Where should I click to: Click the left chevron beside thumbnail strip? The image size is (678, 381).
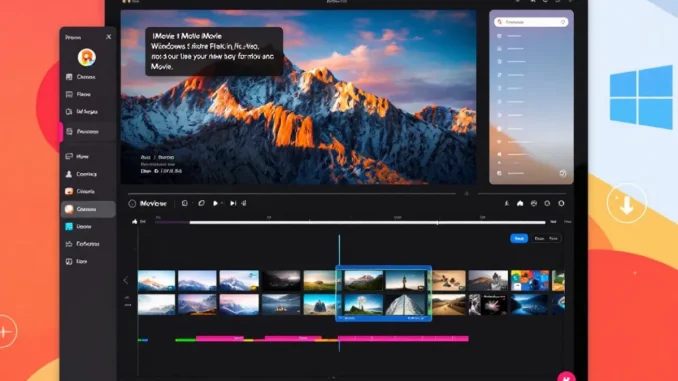pos(126,280)
